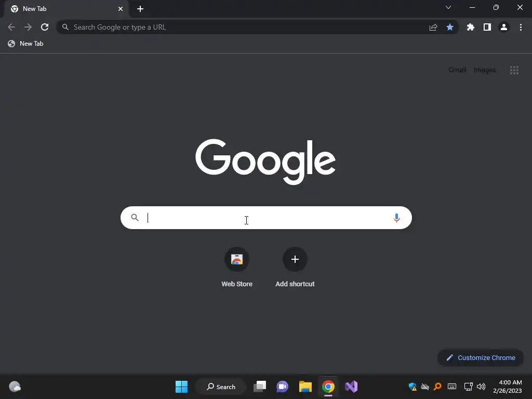Open the weather widget in taskbar
Image resolution: width=532 pixels, height=399 pixels.
pyautogui.click(x=15, y=387)
